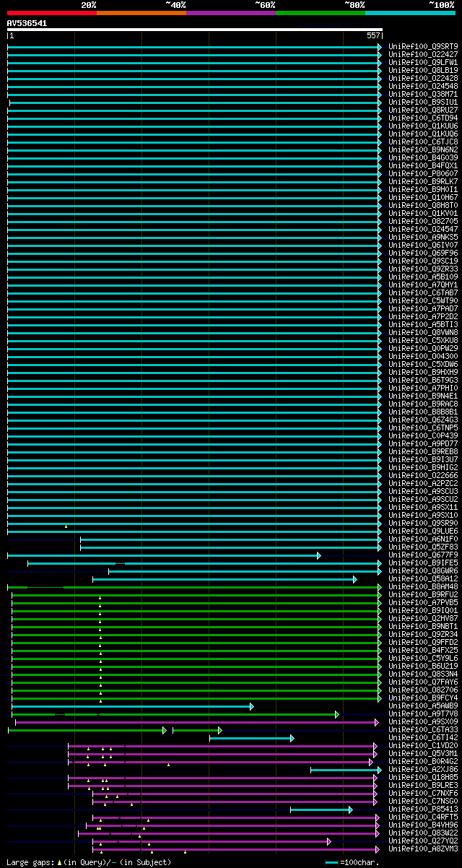This screenshot has height=868, width=462.
Task: Select label UniRef100_B9SIU1
Action: click(x=423, y=102)
